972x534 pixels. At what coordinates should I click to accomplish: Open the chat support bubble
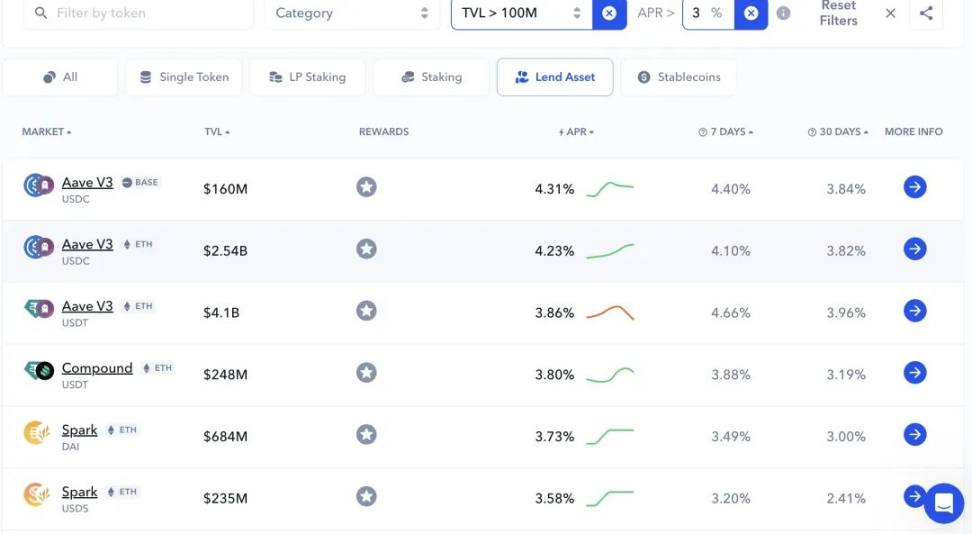click(944, 503)
